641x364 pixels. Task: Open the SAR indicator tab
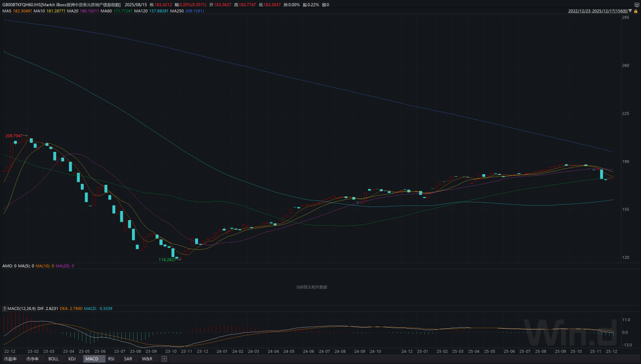point(128,359)
